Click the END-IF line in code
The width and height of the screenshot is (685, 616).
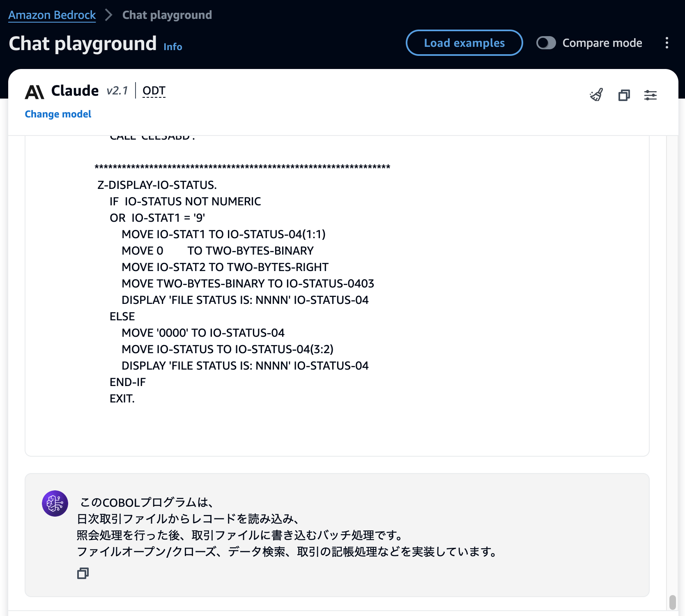click(x=128, y=382)
